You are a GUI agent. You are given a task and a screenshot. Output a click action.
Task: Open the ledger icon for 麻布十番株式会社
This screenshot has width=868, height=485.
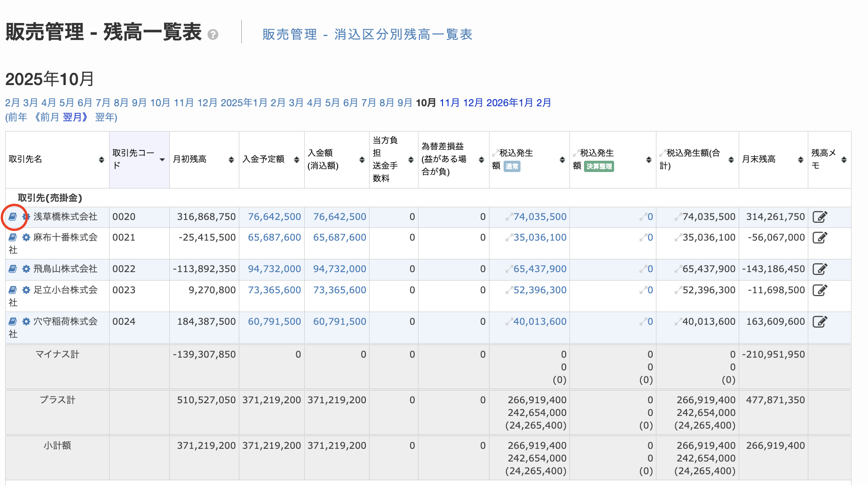click(13, 237)
